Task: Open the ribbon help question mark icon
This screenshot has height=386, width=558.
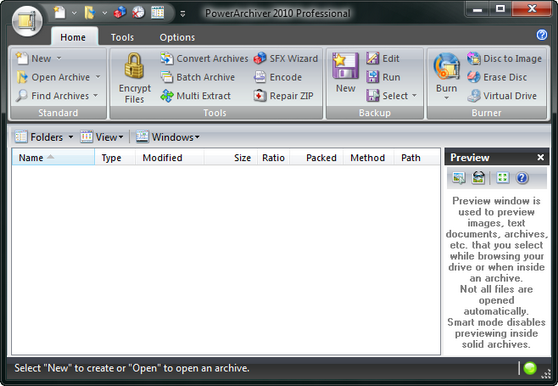Action: tap(542, 35)
